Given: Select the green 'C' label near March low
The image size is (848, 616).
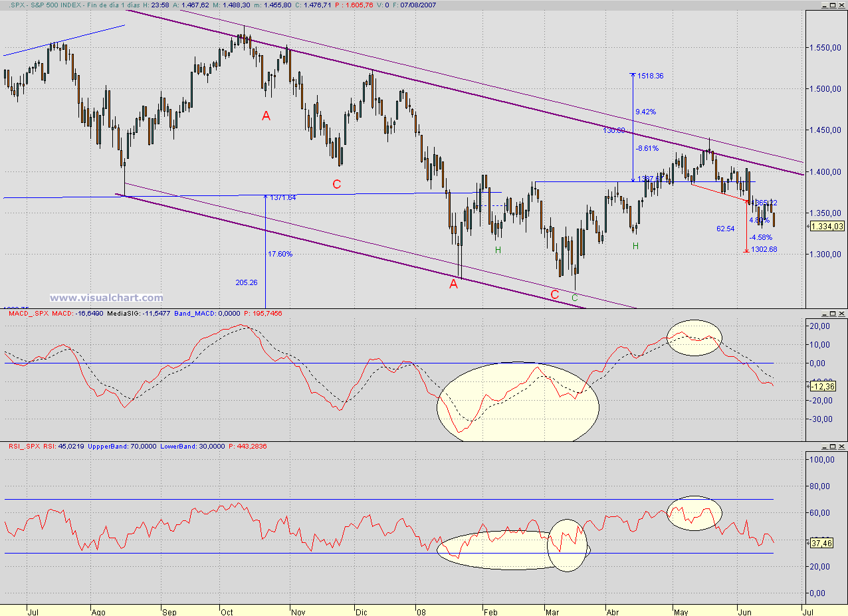Looking at the screenshot, I should 575,298.
